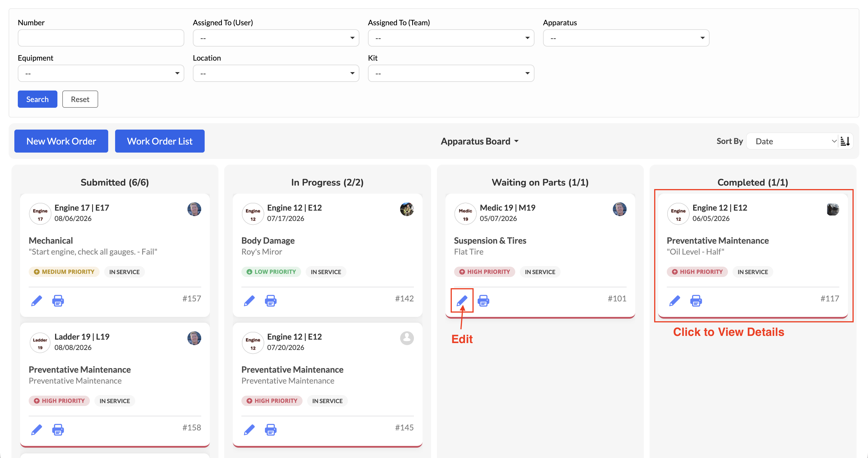Open the Assigned To (User) dropdown
Viewport: 868px width, 458px height.
[x=276, y=38]
